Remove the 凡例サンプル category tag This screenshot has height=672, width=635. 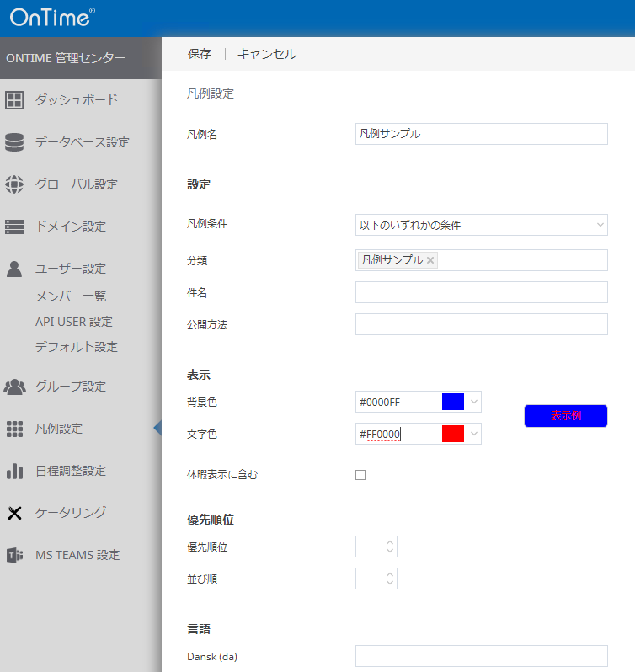[x=430, y=260]
